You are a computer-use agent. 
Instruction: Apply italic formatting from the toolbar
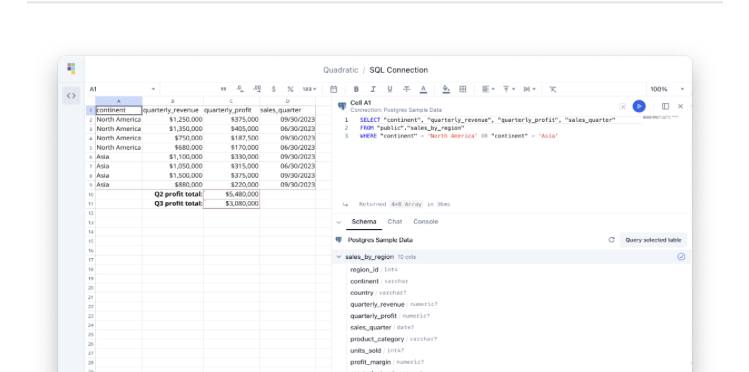point(373,89)
